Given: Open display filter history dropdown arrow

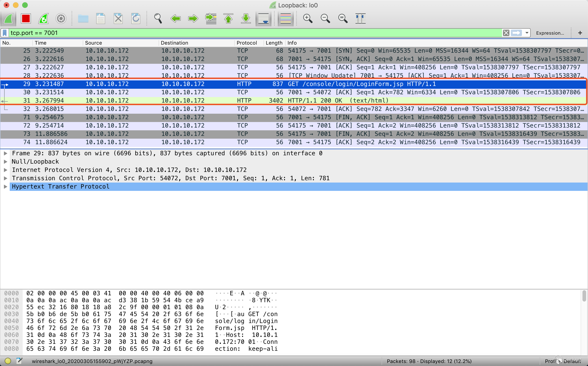Looking at the screenshot, I should pyautogui.click(x=527, y=33).
